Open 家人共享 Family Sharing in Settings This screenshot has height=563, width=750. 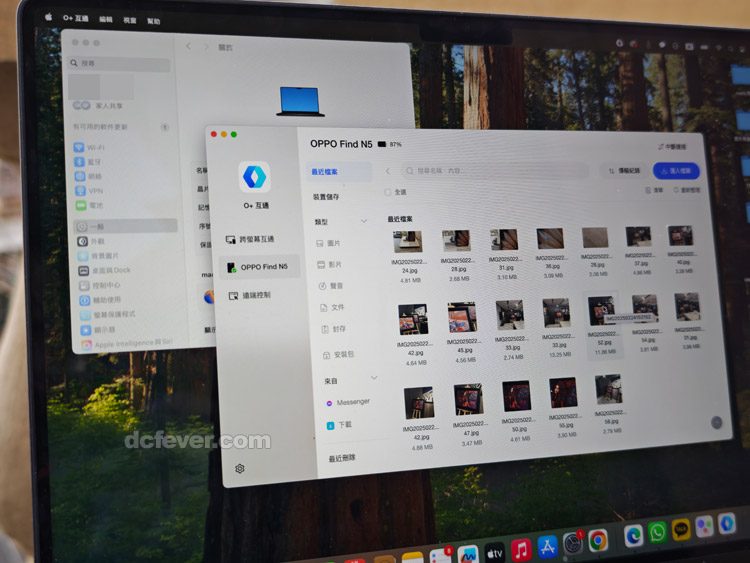pos(98,105)
